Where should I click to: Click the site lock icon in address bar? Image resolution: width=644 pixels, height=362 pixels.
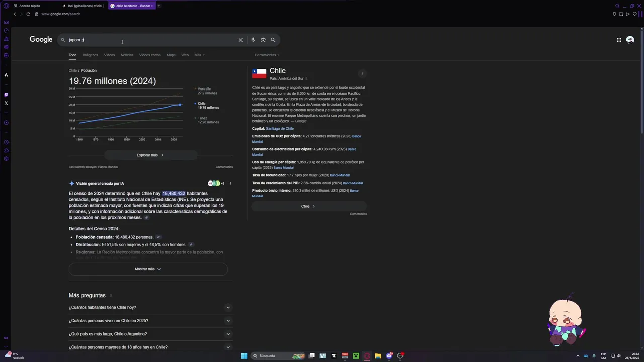36,14
